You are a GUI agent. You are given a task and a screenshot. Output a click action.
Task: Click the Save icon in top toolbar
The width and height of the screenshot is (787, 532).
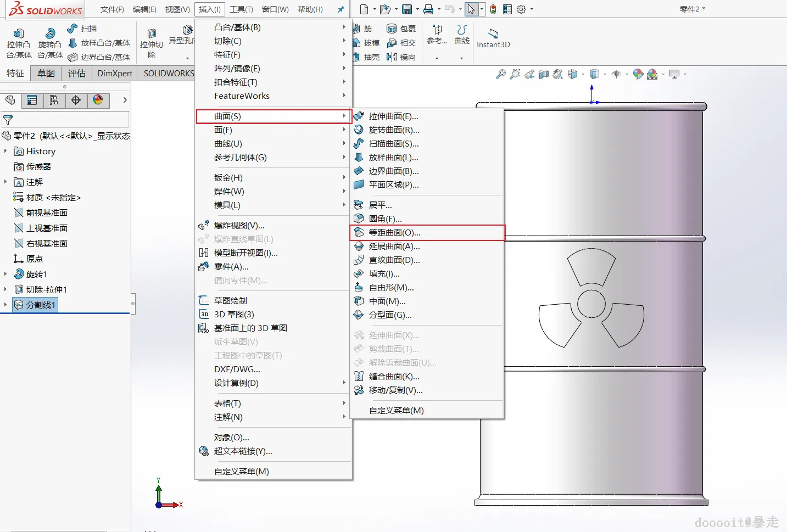pos(407,9)
